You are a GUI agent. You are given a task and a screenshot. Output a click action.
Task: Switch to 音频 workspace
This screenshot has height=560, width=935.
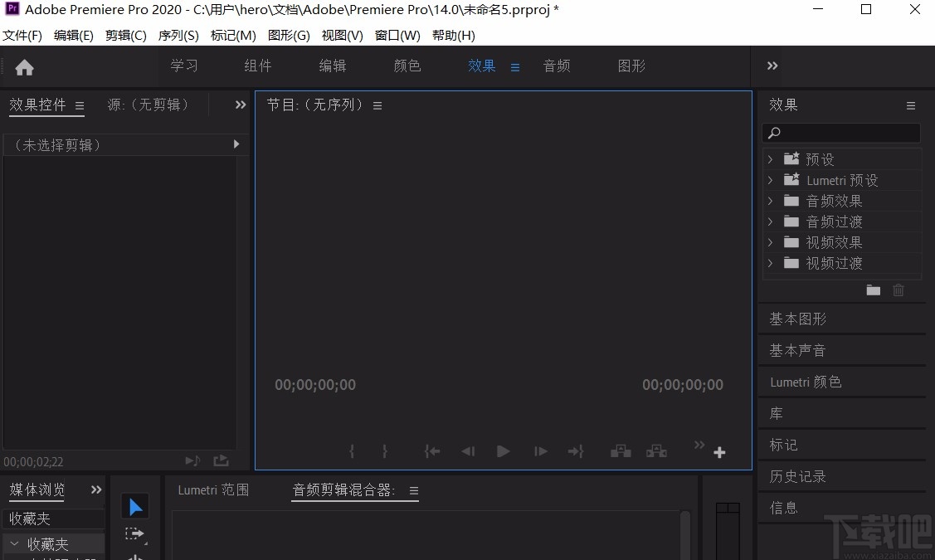pyautogui.click(x=557, y=66)
